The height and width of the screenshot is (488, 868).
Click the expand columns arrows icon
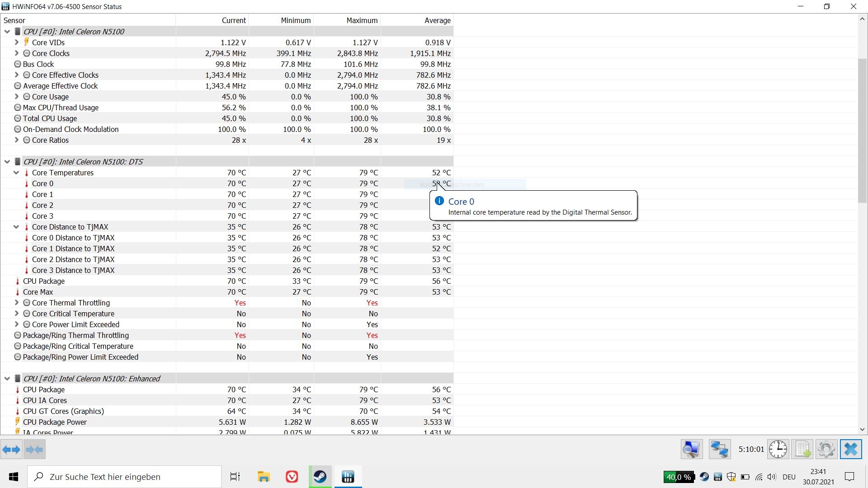point(11,450)
